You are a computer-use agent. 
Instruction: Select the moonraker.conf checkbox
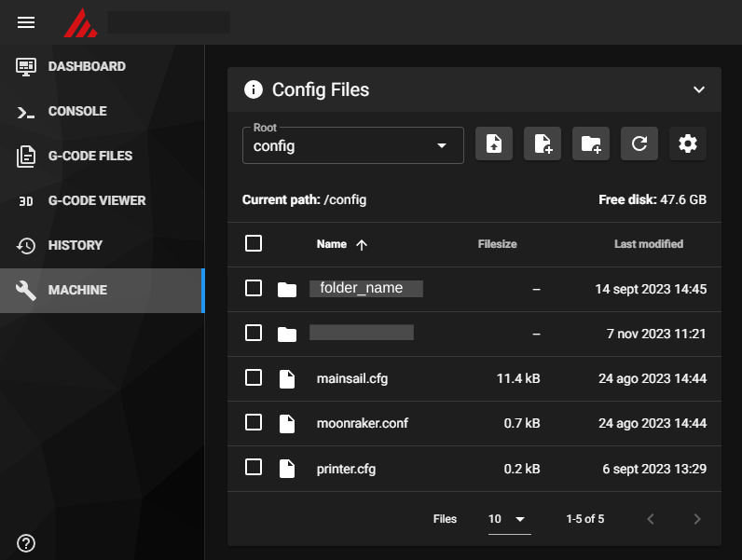click(254, 422)
